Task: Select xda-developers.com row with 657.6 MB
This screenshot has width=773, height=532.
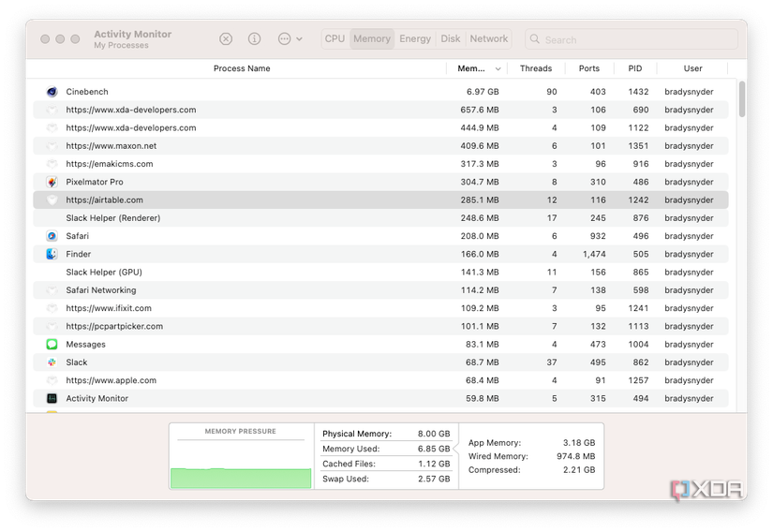Action: pyautogui.click(x=380, y=110)
